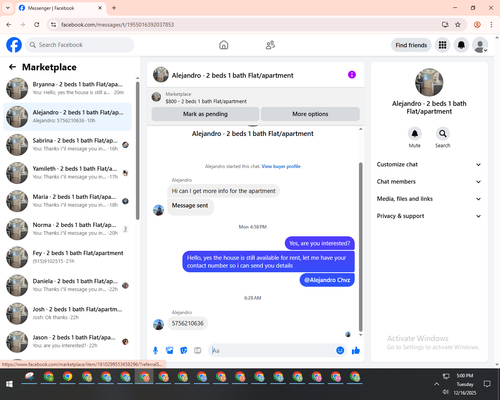Click the chat messages scrollbar
The height and width of the screenshot is (400, 500).
pyautogui.click(x=360, y=247)
